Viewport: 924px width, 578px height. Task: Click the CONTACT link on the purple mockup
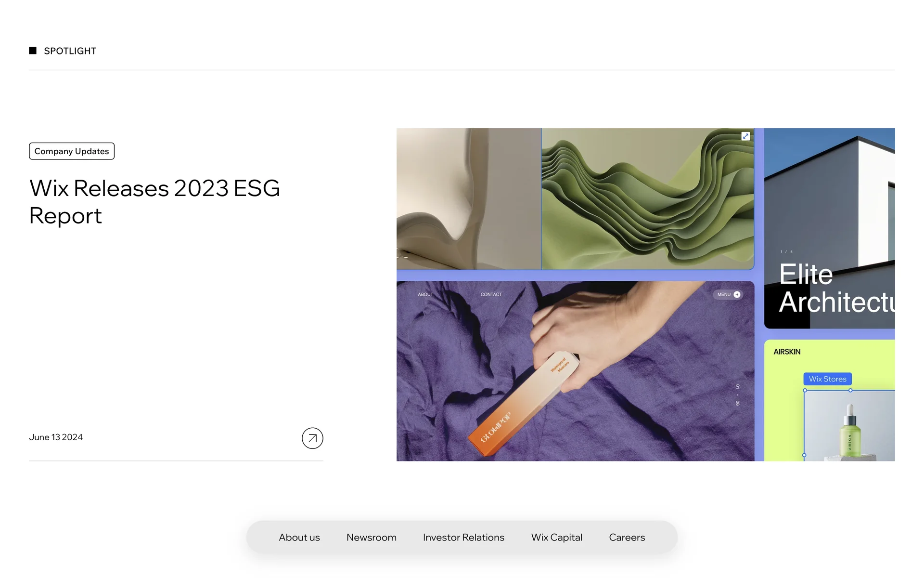coord(491,294)
